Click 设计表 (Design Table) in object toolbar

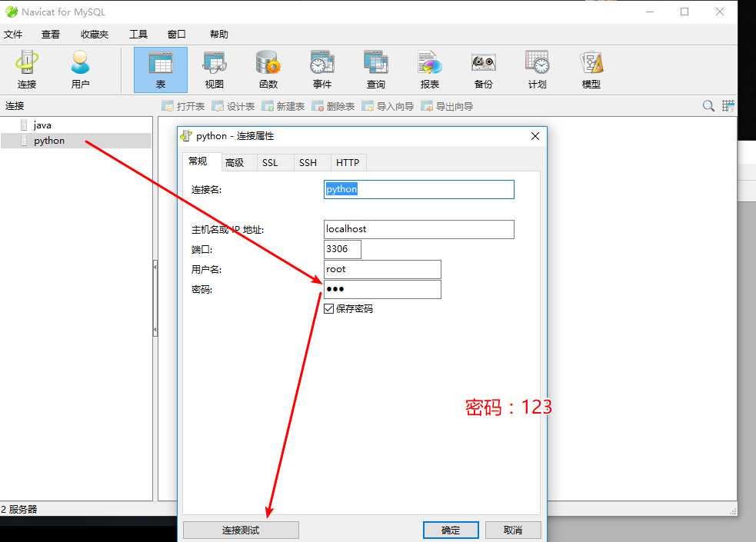[233, 106]
